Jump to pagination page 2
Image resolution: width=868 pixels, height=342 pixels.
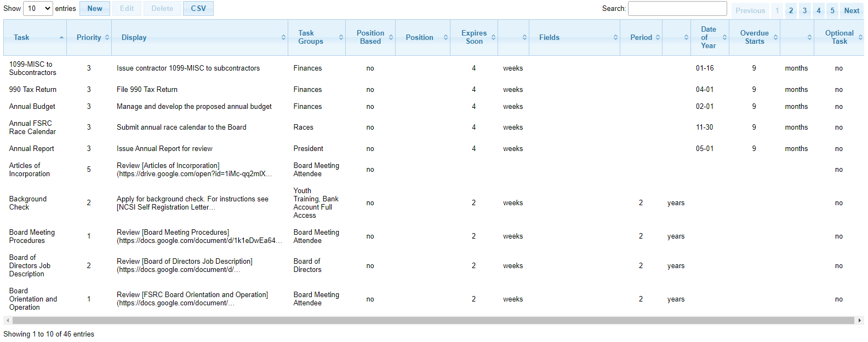pos(791,10)
